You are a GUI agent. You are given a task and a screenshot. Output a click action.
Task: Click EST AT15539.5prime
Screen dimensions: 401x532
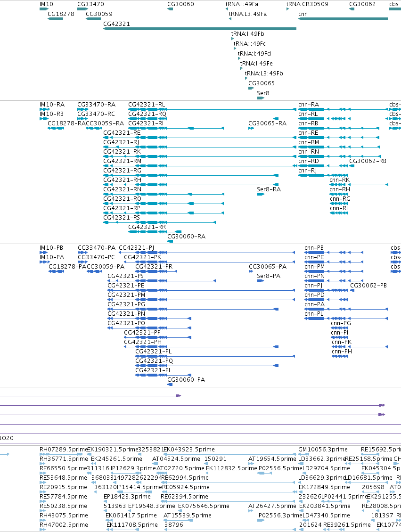click(x=187, y=516)
